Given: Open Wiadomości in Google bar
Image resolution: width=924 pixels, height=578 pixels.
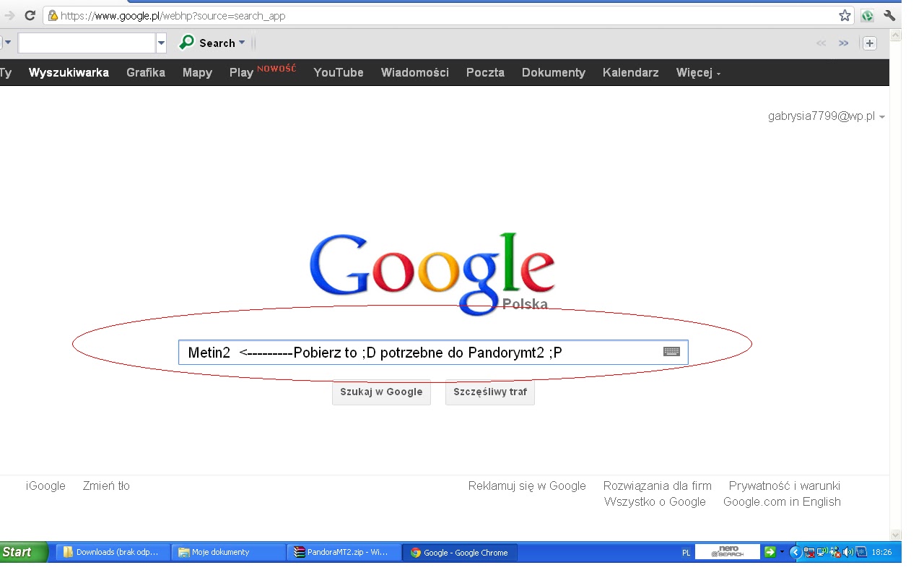Looking at the screenshot, I should [415, 72].
